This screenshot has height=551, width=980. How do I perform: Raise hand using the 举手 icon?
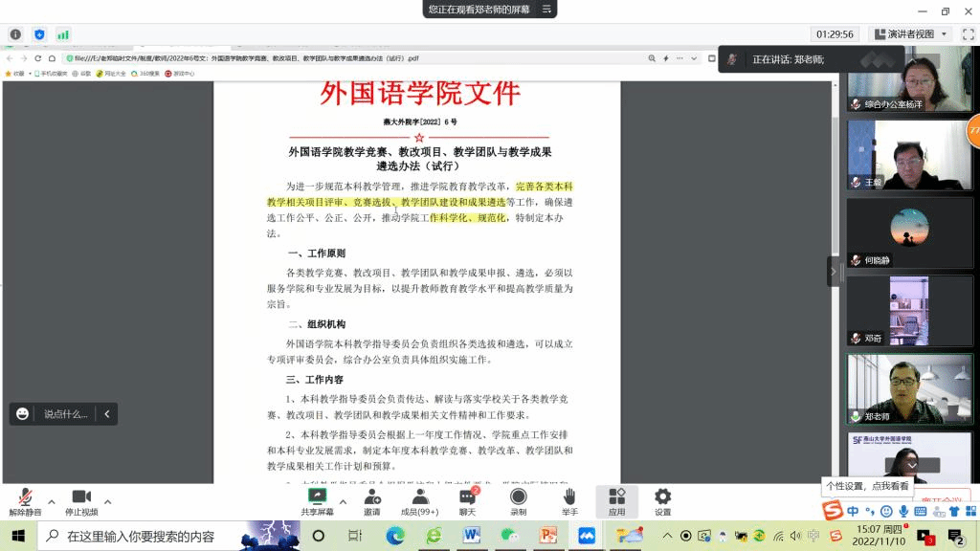pos(569,496)
